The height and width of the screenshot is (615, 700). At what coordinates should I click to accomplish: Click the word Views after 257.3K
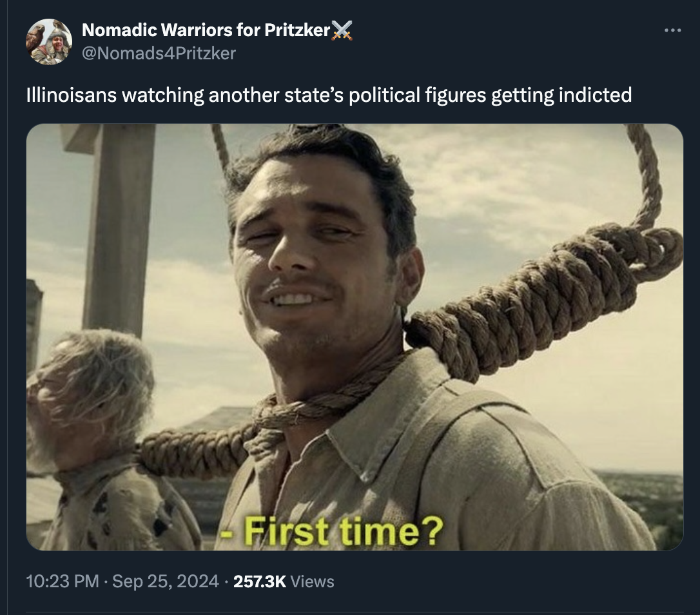[312, 581]
